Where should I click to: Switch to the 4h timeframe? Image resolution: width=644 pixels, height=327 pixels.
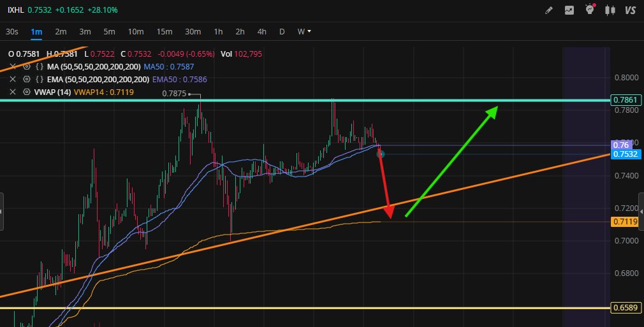click(261, 32)
